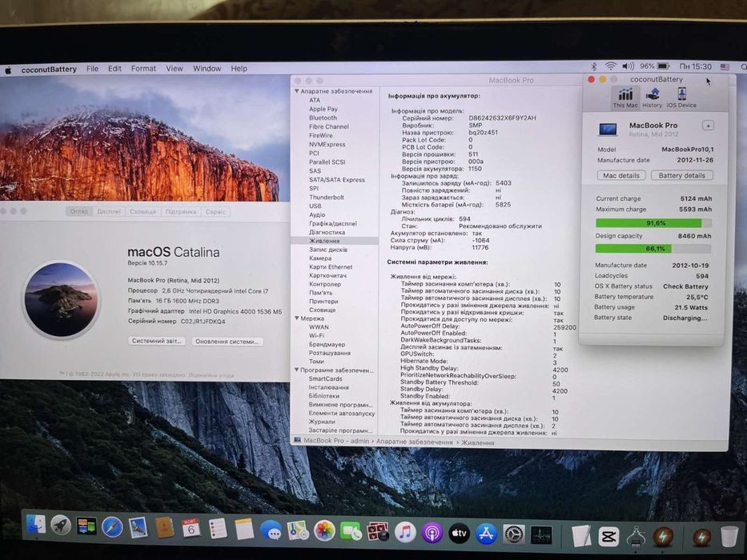
Task: Select Живлення row in sidebar
Action: (335, 241)
